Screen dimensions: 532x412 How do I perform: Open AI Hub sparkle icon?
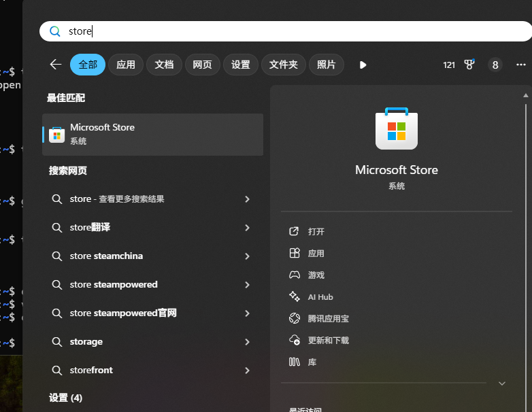click(x=294, y=296)
